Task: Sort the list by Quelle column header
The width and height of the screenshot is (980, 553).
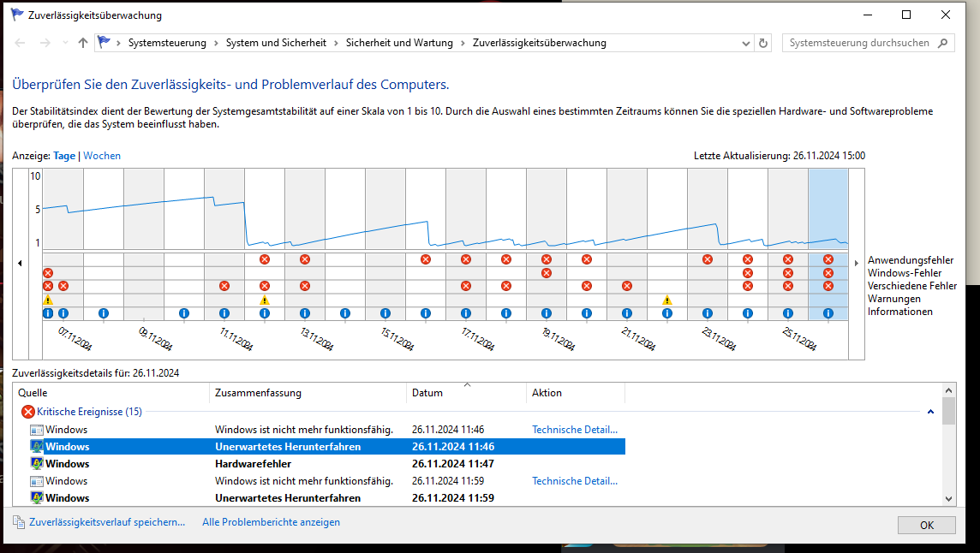Action: coord(111,392)
